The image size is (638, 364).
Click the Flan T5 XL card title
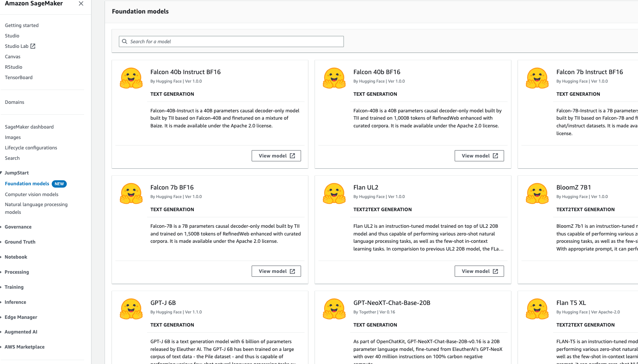click(571, 303)
